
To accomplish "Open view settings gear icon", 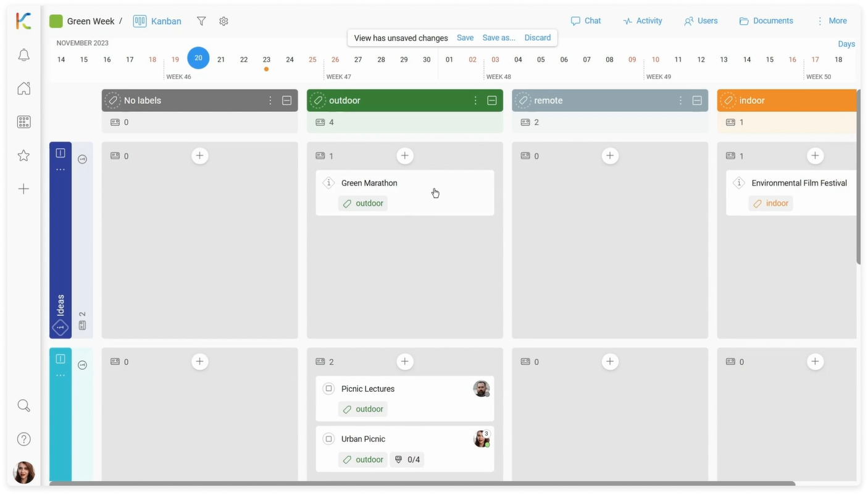I will [x=223, y=22].
